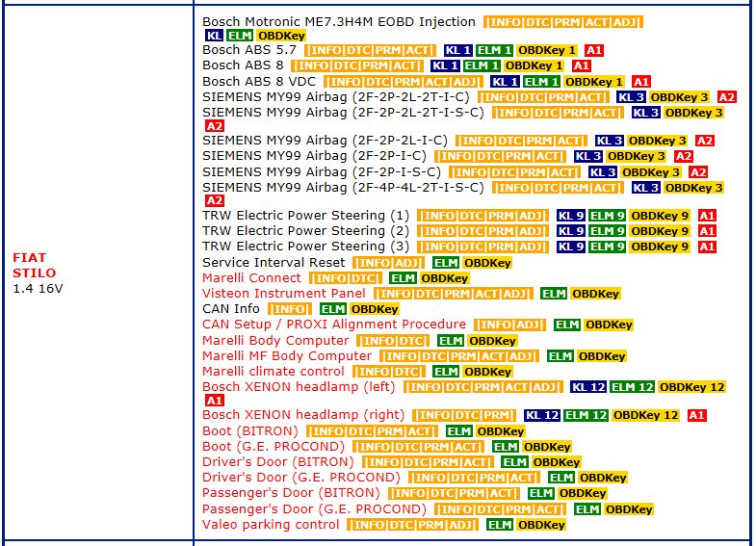Click the ELM 1 badge for Bosch ABS 5.7
The width and height of the screenshot is (756, 546).
tap(494, 50)
